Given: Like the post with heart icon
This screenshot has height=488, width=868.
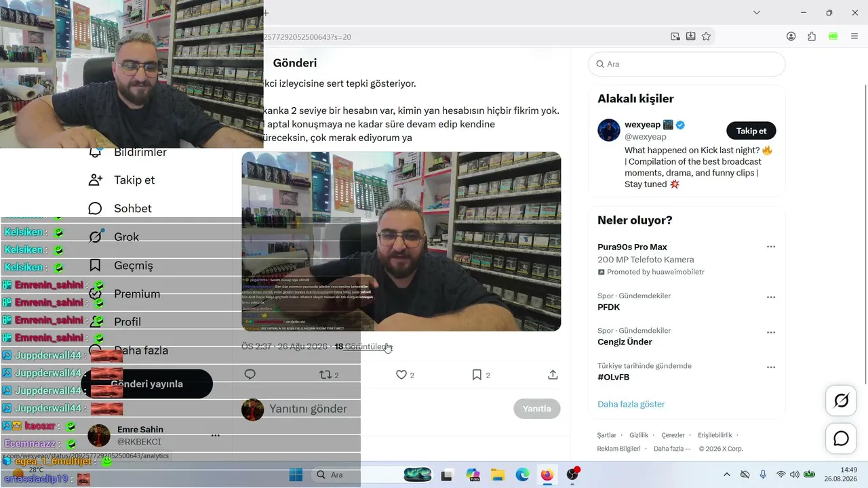Looking at the screenshot, I should point(401,375).
